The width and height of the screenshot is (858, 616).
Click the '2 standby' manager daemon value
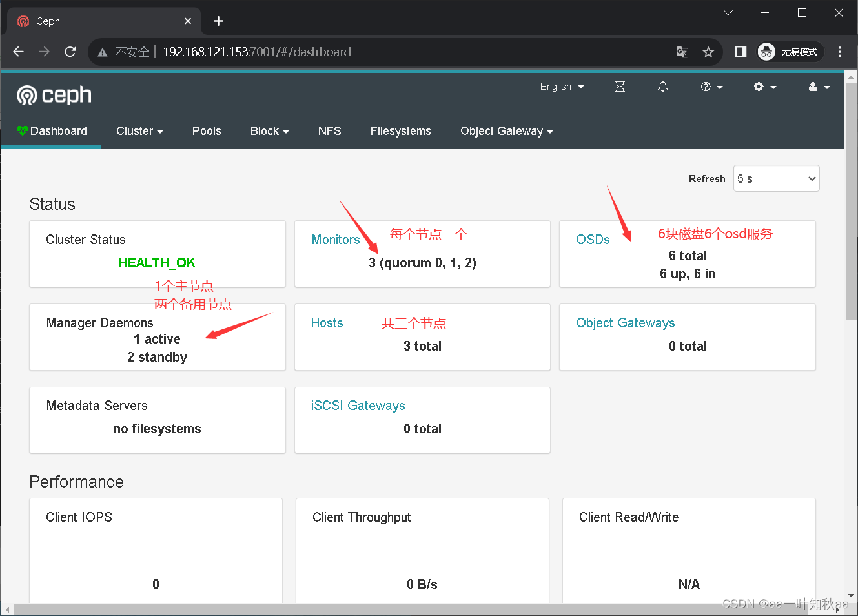(157, 357)
